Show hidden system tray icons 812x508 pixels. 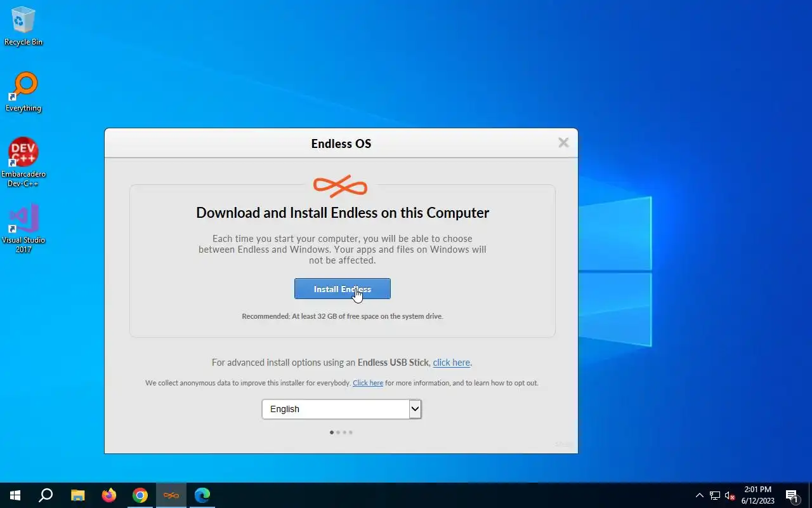click(700, 495)
